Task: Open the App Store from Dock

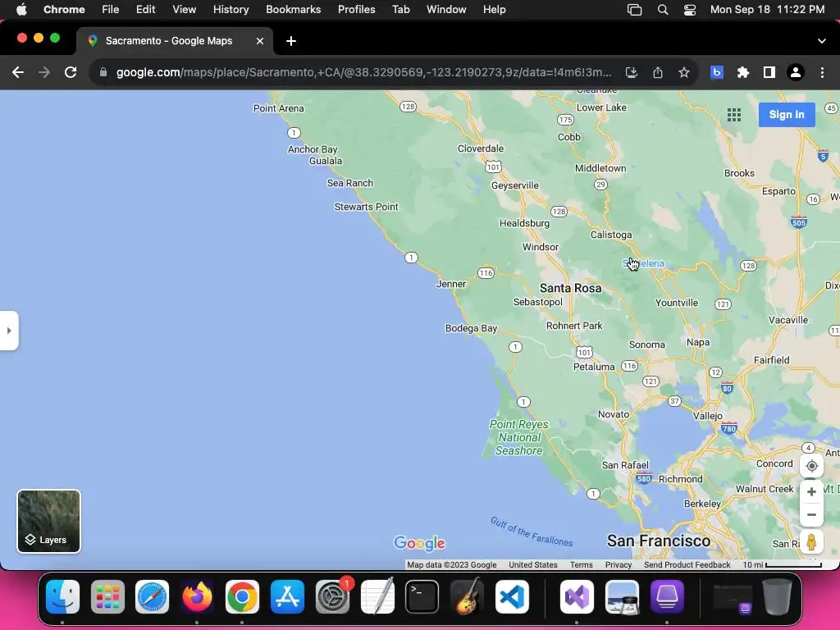Action: [x=288, y=597]
